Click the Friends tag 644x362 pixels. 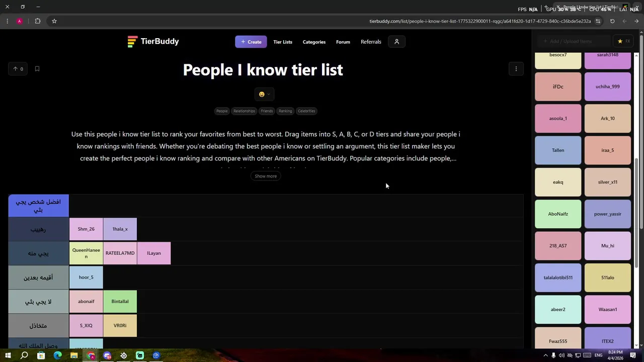pyautogui.click(x=267, y=111)
